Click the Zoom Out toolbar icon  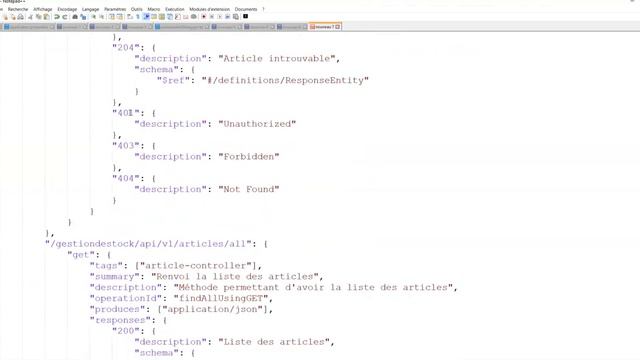coord(102,17)
